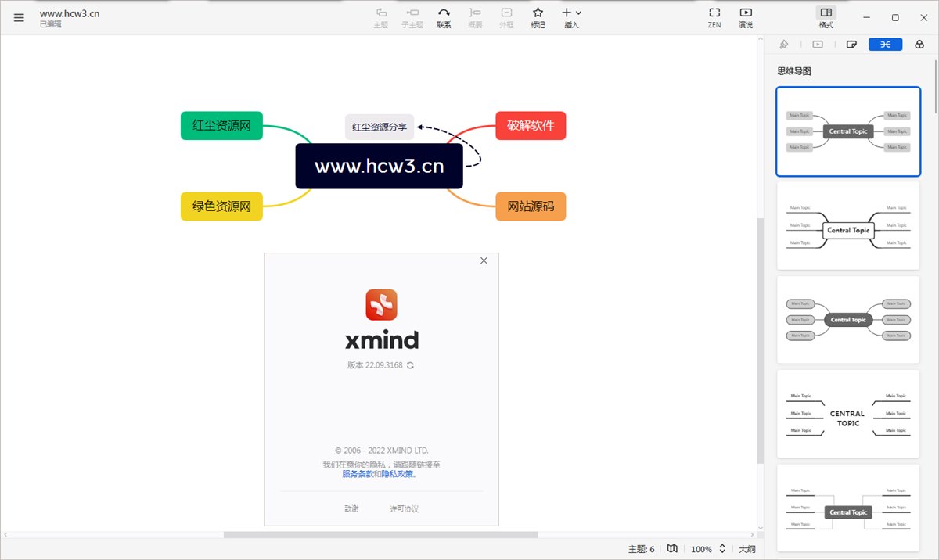
Task: Click the version refresh icon in About dialog
Action: point(410,365)
